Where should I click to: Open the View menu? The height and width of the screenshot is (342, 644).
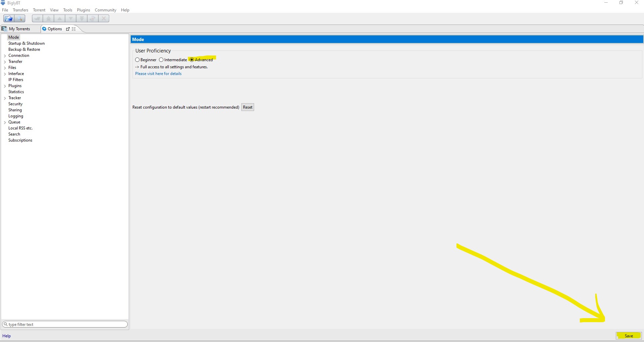click(x=54, y=10)
